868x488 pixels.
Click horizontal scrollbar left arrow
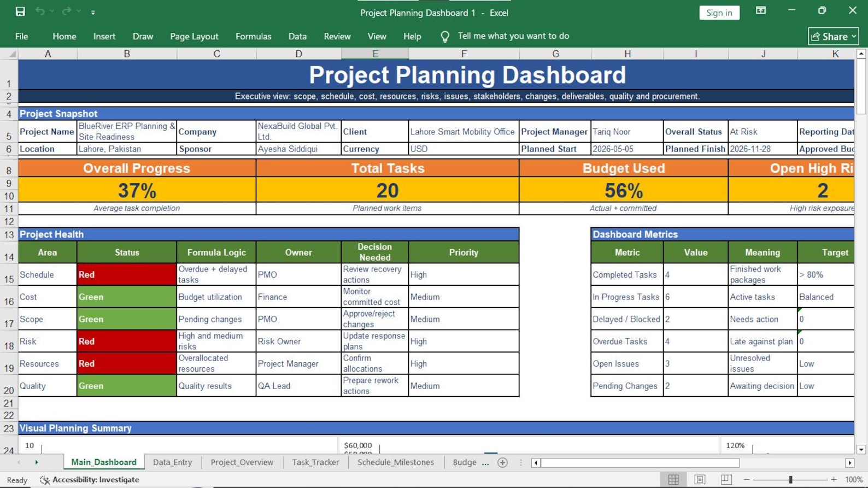click(x=536, y=463)
